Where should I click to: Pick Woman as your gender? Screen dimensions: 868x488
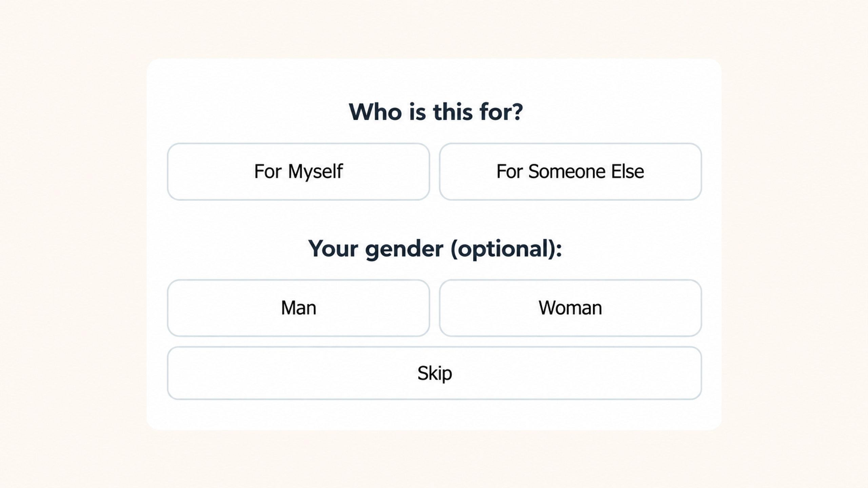[570, 308]
